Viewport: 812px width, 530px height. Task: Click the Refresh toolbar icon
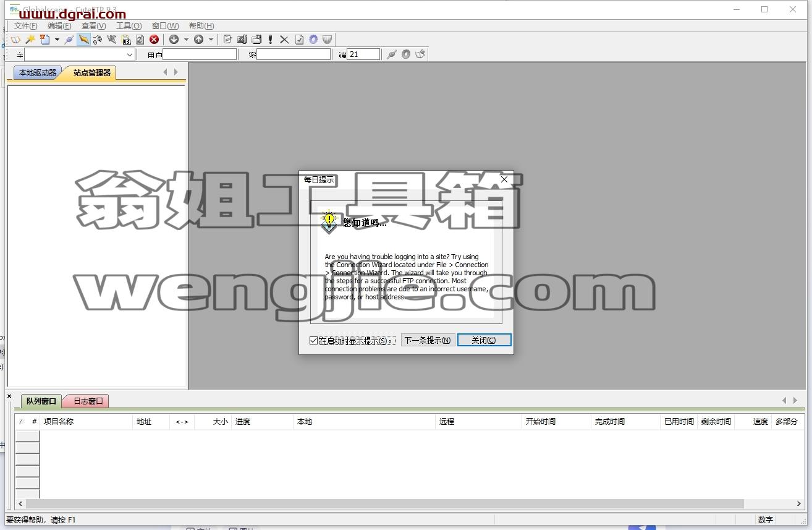click(x=140, y=40)
